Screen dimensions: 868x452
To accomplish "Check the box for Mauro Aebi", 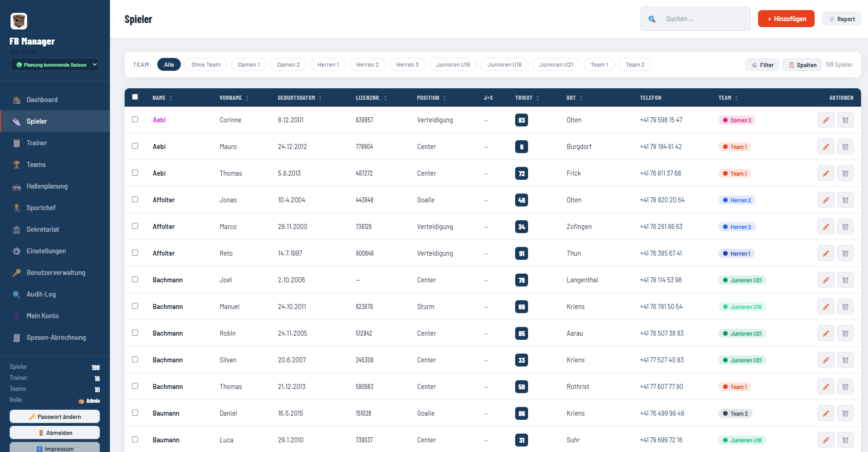I will (x=135, y=146).
